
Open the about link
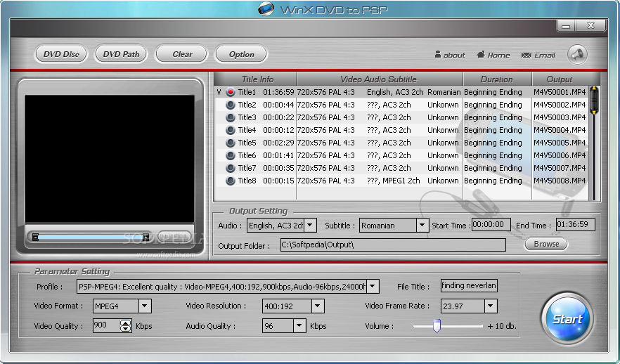450,55
